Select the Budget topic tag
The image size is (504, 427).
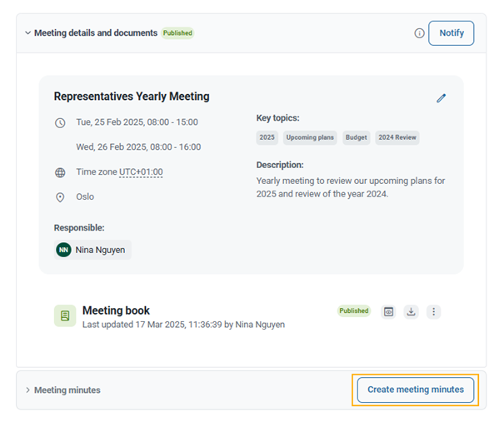(357, 137)
